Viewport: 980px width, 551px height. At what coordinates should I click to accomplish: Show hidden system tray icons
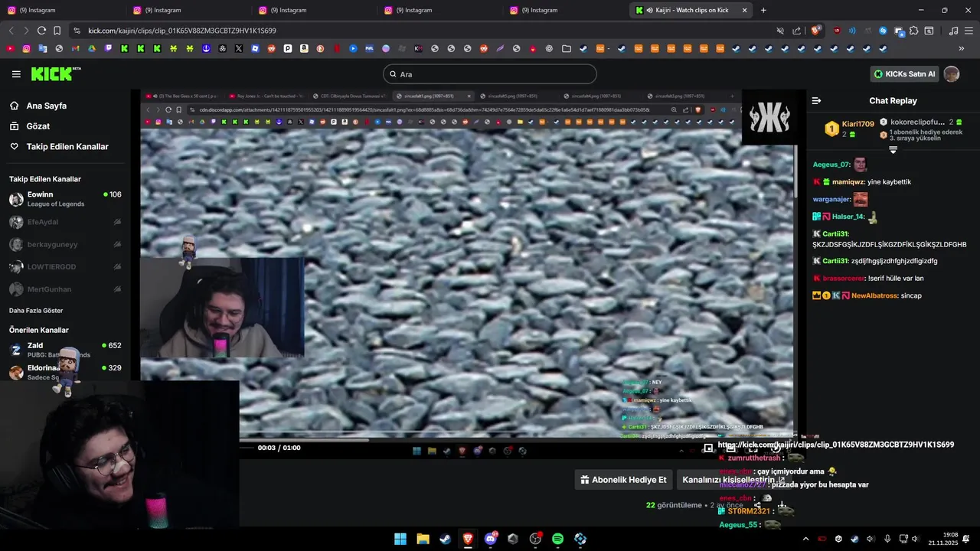805,539
